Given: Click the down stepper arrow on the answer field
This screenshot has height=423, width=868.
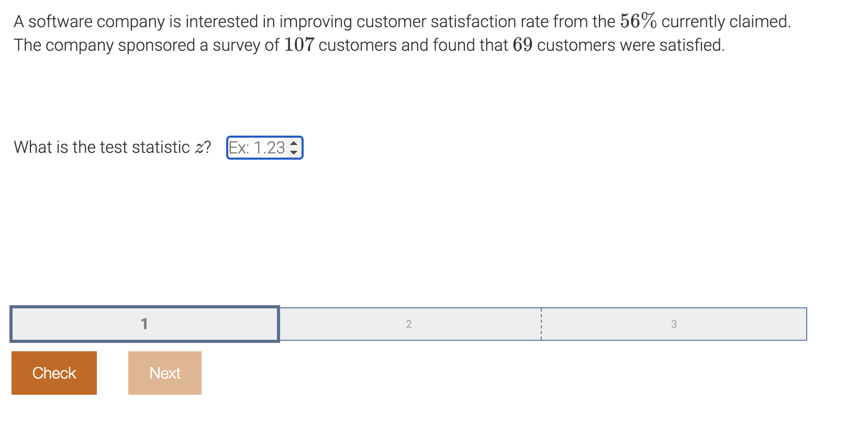Looking at the screenshot, I should (x=295, y=152).
